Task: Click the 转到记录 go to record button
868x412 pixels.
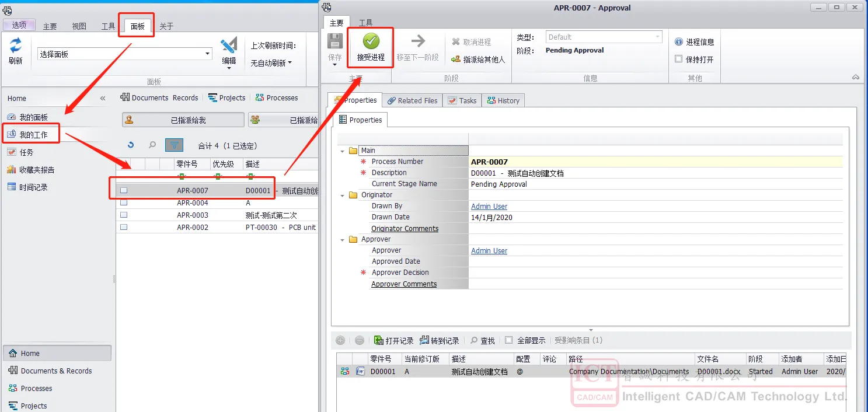Action: [x=439, y=340]
